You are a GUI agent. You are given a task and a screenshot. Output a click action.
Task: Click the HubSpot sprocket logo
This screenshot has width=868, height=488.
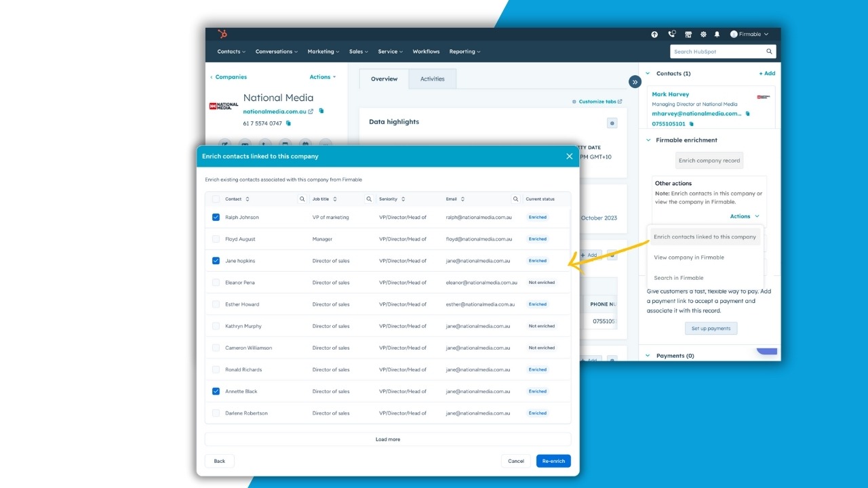coord(222,33)
